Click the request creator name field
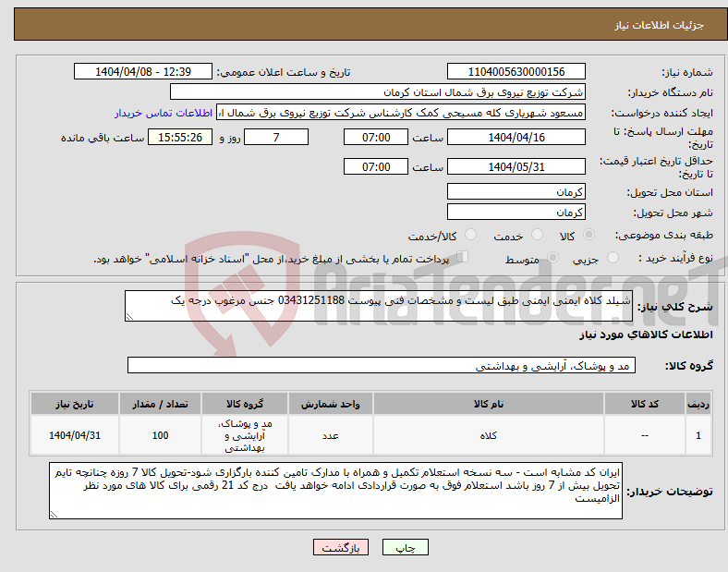Image resolution: width=728 pixels, height=572 pixels. (x=401, y=113)
